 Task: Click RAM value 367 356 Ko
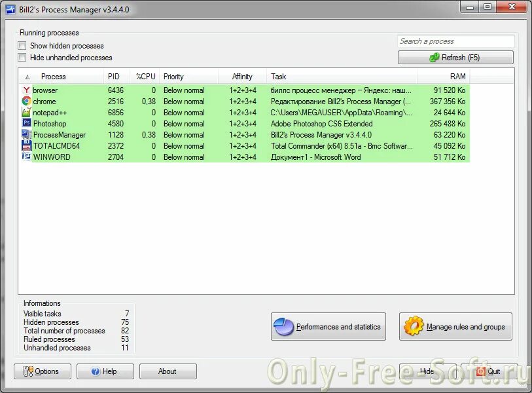point(448,102)
